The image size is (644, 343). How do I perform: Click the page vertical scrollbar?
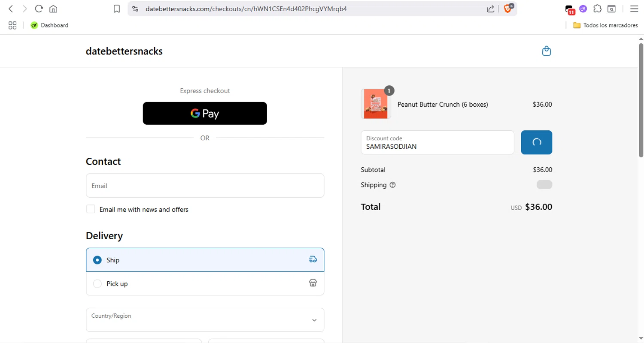pos(641,99)
